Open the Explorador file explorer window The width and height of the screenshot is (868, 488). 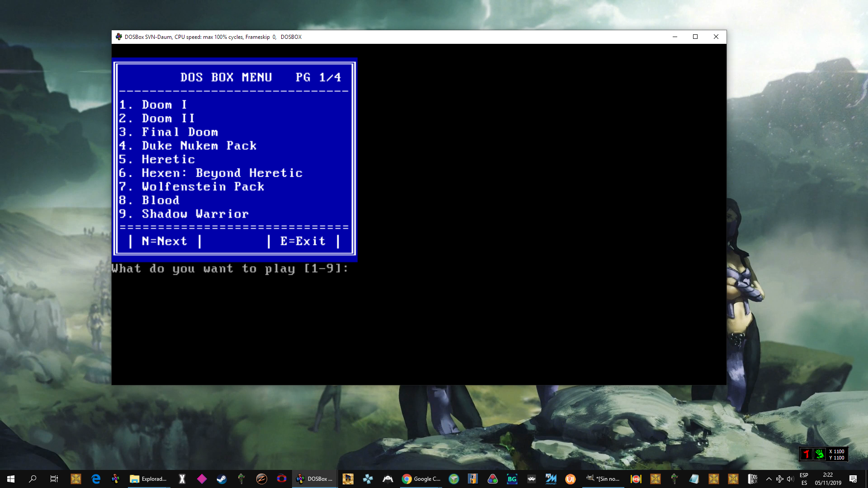pos(148,479)
